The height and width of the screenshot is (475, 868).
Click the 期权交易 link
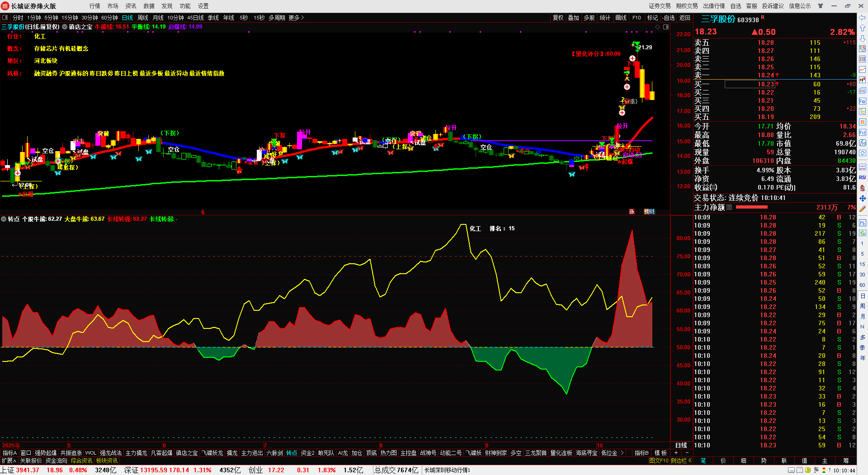(687, 6)
